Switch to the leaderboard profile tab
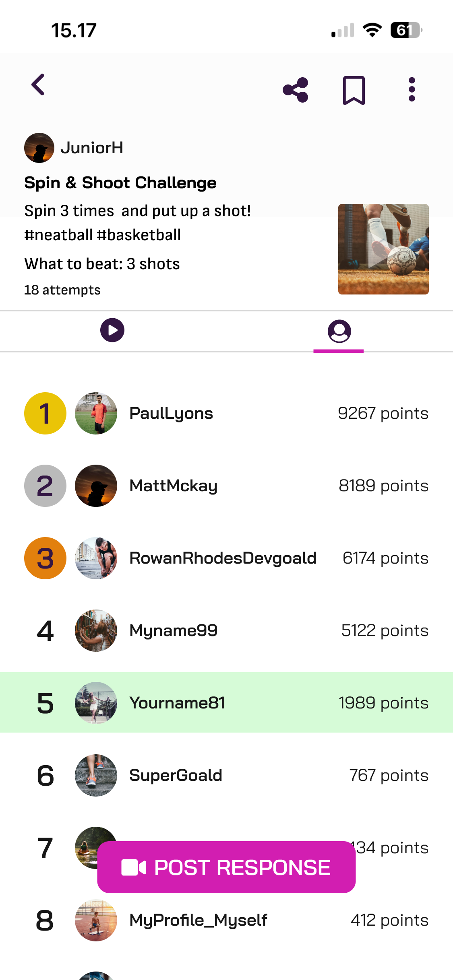Screen dimensions: 453x980 pos(339,331)
